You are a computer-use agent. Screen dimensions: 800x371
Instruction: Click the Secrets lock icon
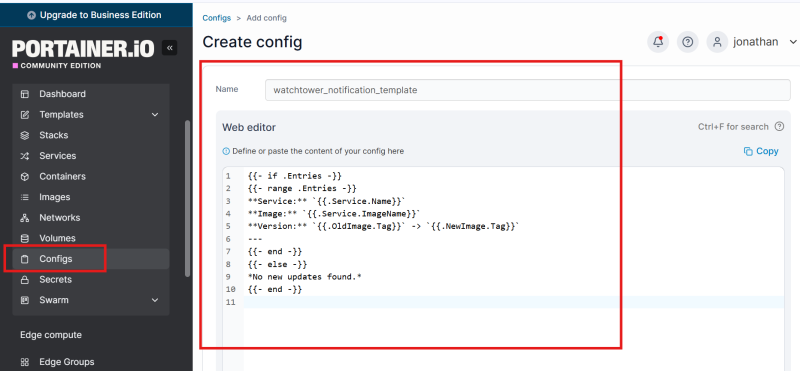[x=24, y=280]
